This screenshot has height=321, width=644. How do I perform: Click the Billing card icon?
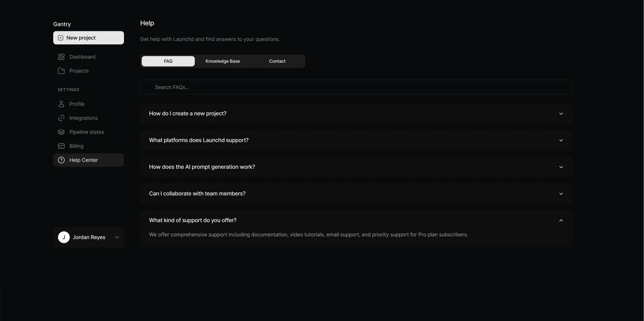(x=61, y=146)
